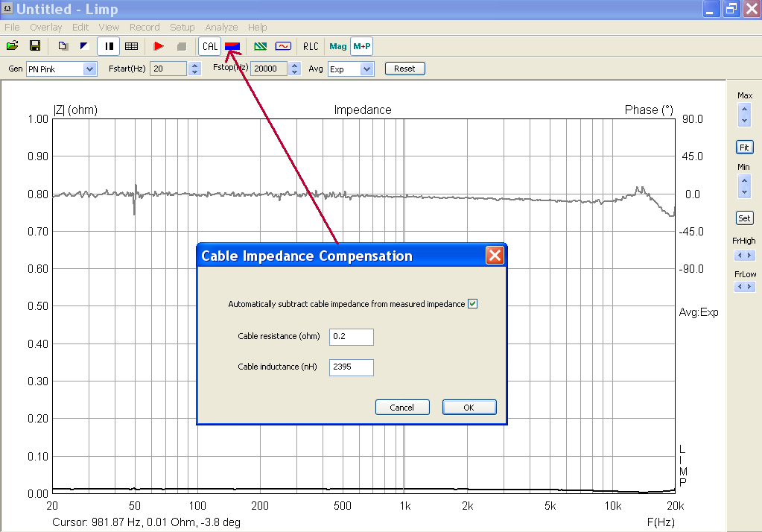Lower graph Max with down arrow
Viewport: 762px width, 532px height.
click(745, 120)
